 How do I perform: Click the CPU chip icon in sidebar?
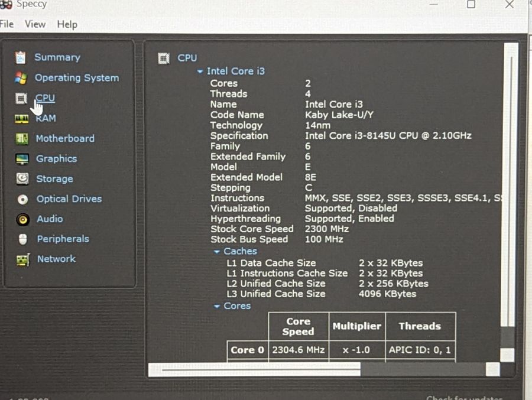pyautogui.click(x=21, y=99)
